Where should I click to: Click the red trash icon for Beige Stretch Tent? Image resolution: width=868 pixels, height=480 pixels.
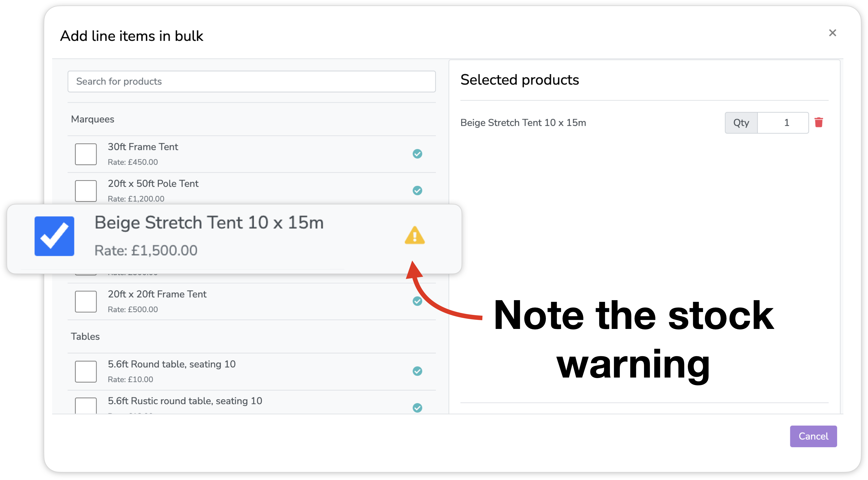pos(819,123)
